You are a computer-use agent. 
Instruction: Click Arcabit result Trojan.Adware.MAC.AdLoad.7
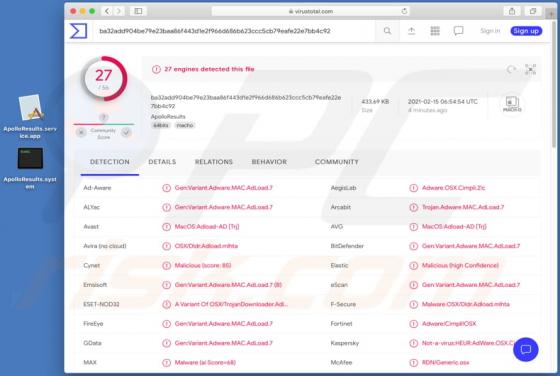[x=463, y=207]
